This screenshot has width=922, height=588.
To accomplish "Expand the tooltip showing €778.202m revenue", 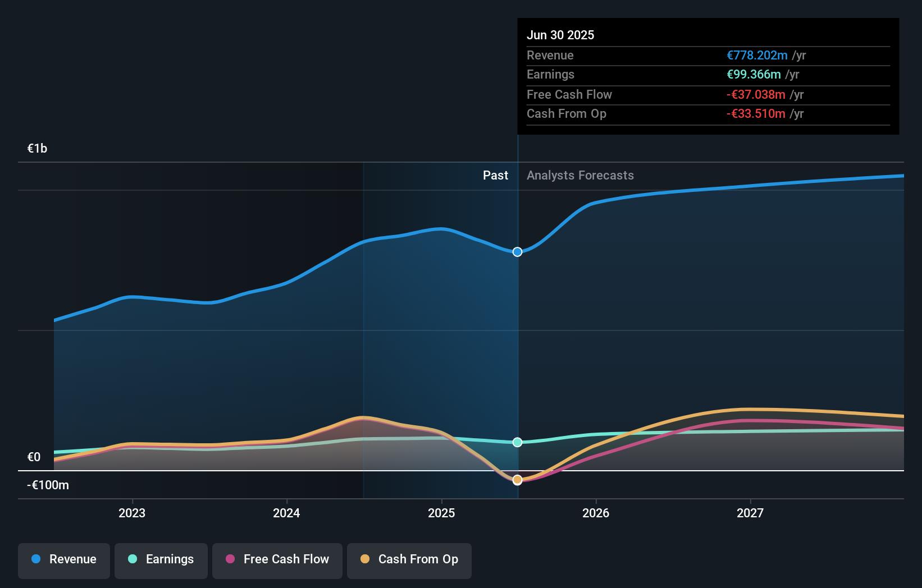I will (756, 56).
